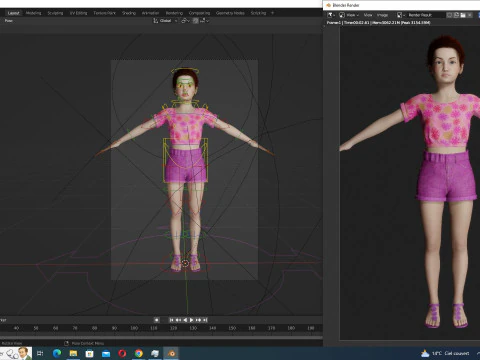Click the Pose mode label in header
Screen dimensions: 480x360
[x=9, y=21]
